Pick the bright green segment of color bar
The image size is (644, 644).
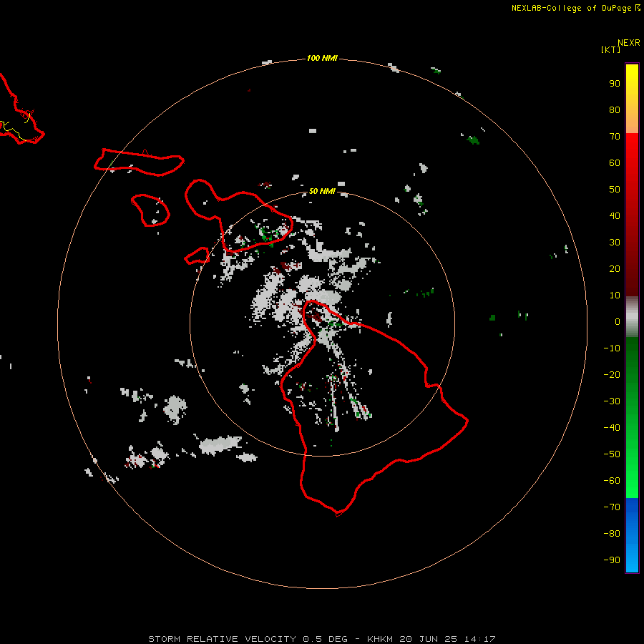(632, 472)
